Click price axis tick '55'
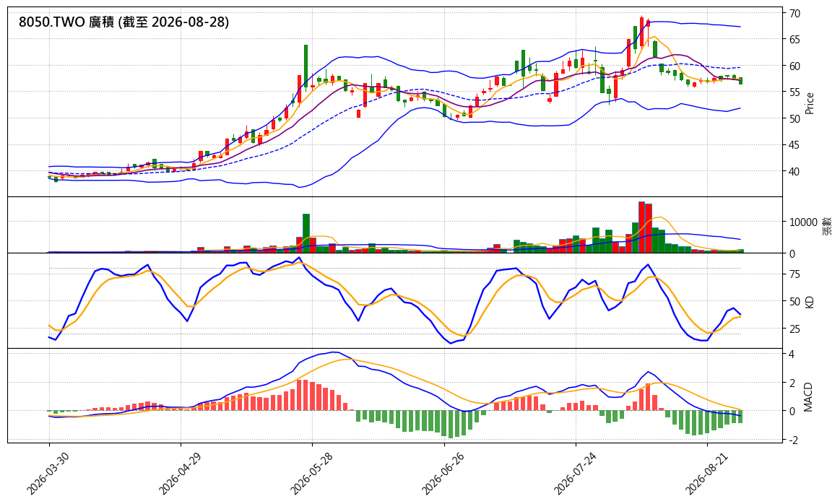Viewport: 840px width, 504px height. click(x=794, y=92)
